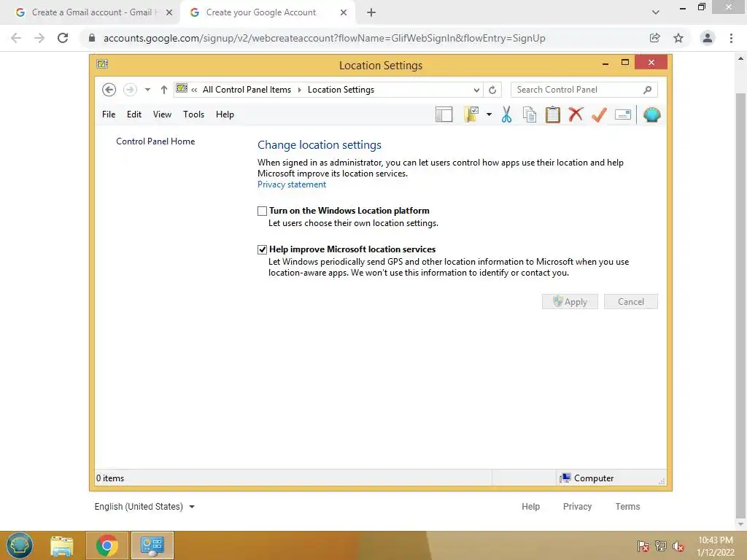The width and height of the screenshot is (747, 560).
Task: Open the Help menu
Action: click(225, 114)
